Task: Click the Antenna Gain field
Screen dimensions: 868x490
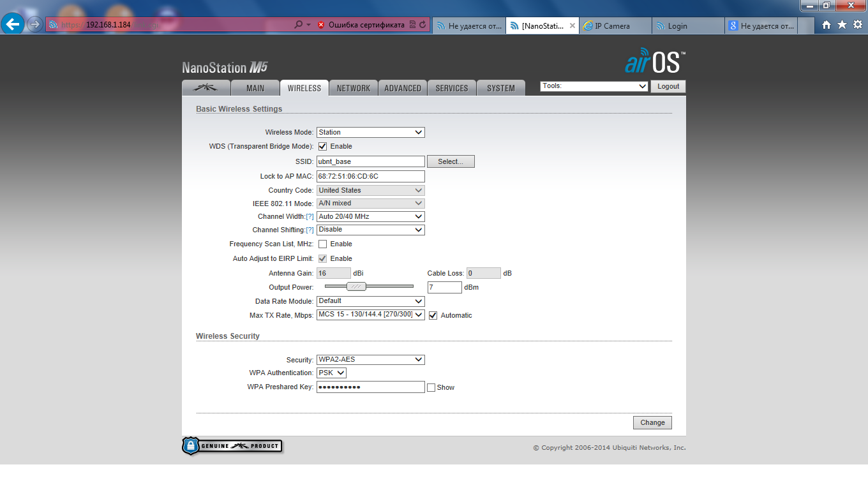Action: pos(334,273)
